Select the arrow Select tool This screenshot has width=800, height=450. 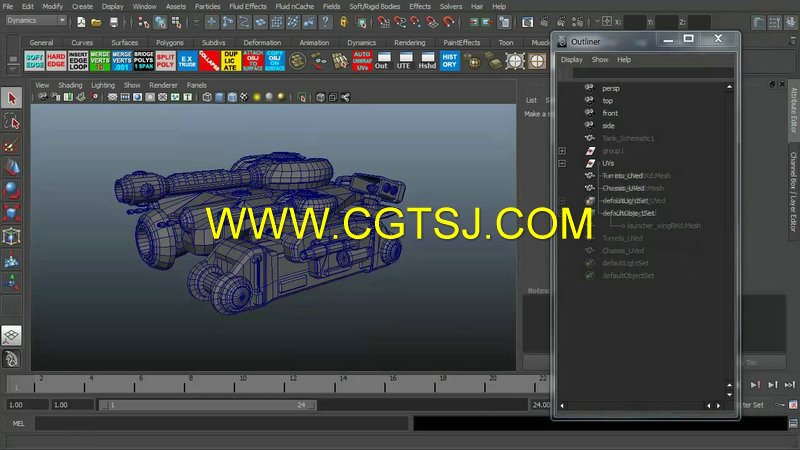(x=12, y=97)
